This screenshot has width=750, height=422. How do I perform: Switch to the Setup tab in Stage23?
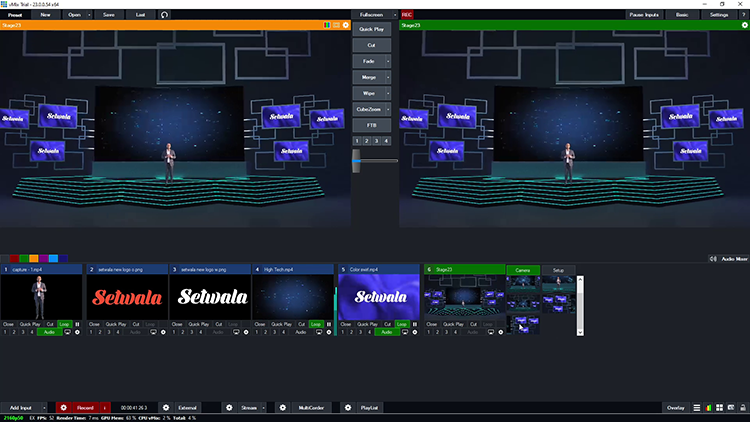[558, 270]
